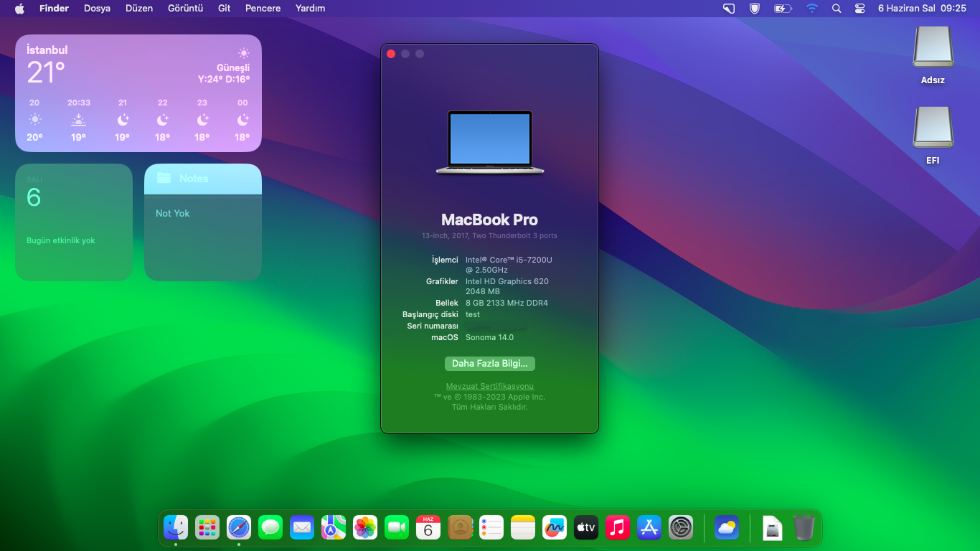Screen dimensions: 980x551
Task: Open the Messages app icon
Action: click(270, 528)
